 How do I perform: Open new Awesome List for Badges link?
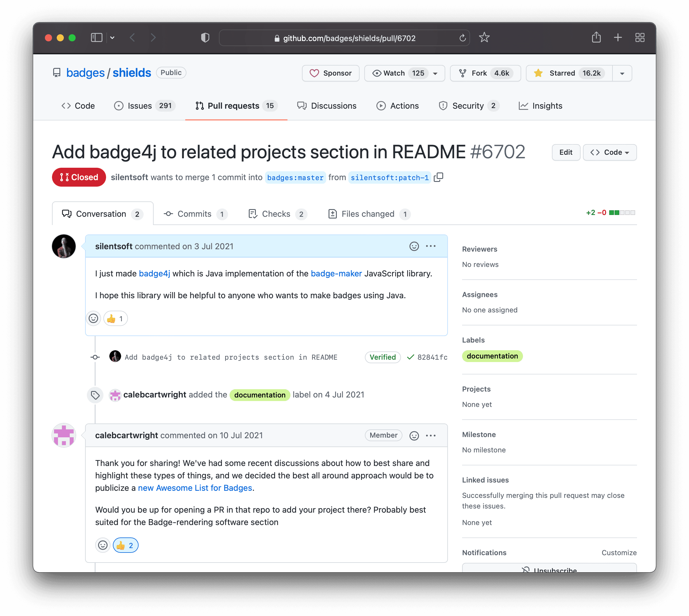195,488
